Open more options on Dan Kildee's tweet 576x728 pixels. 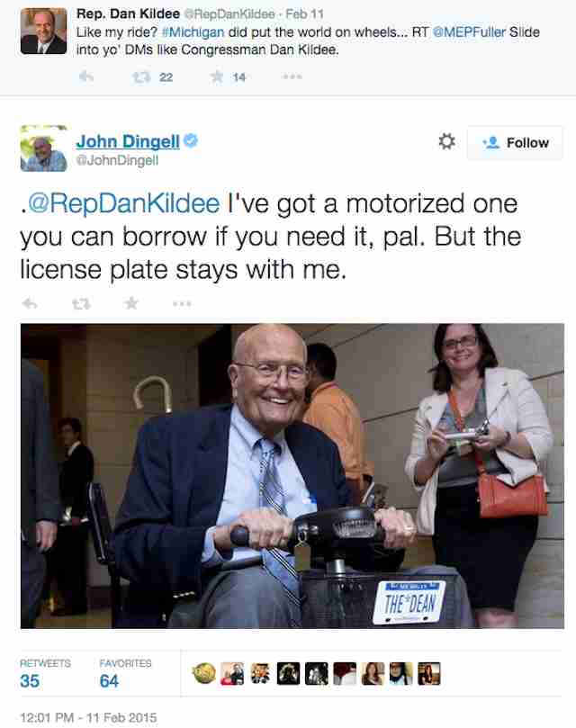292,76
